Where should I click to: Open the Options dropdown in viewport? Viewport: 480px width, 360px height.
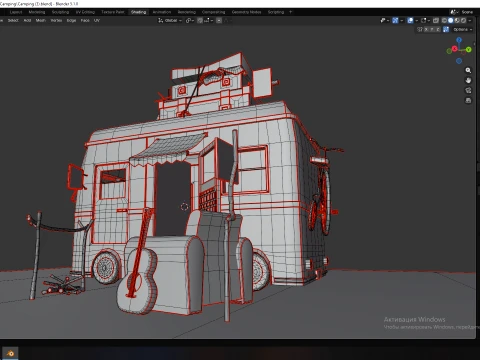(x=463, y=29)
